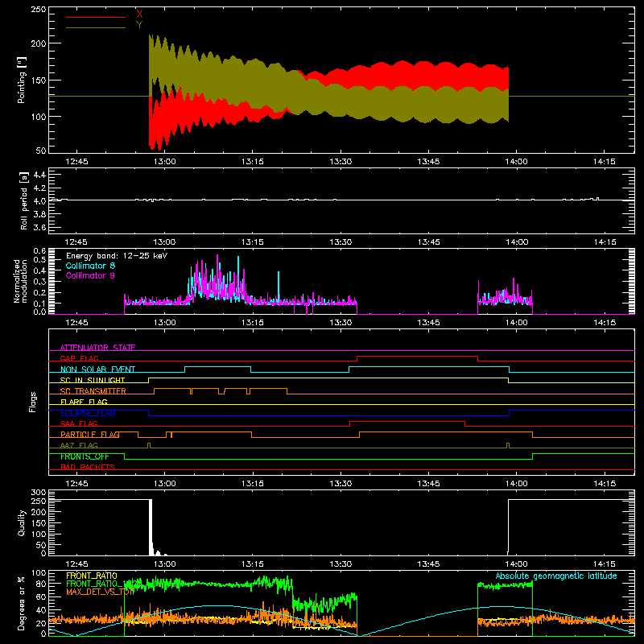Click 14:00 time label under modulation plot
Viewport: 644px width, 644px height.
(516, 323)
